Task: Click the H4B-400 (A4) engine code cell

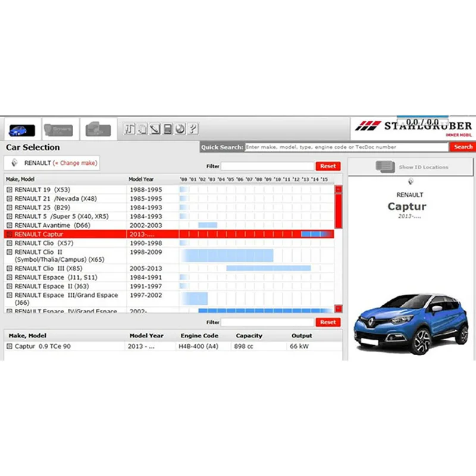Action: 198,346
